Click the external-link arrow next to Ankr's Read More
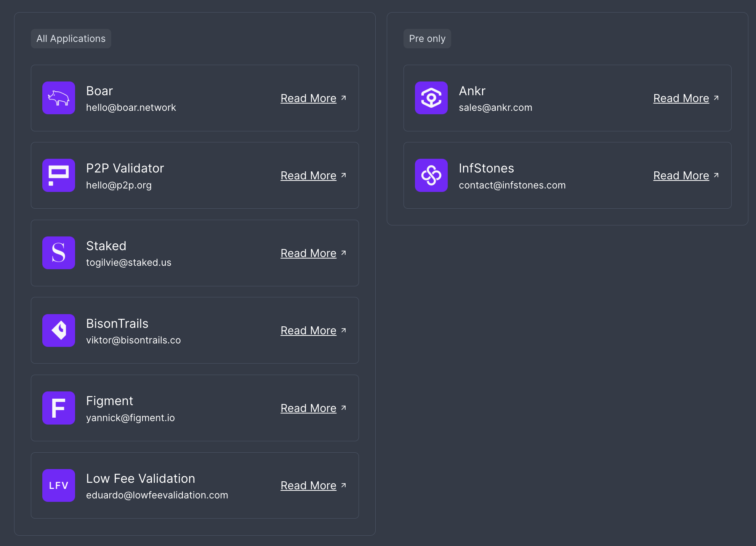 coord(716,97)
